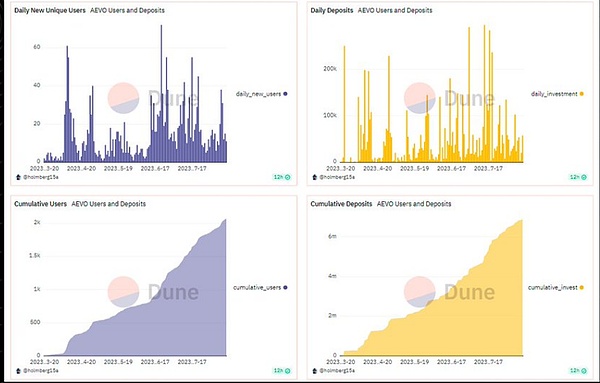Viewport: 600px width, 383px height.
Task: Click the 2m y-axis label in Cumulative Deposits
Action: click(333, 316)
